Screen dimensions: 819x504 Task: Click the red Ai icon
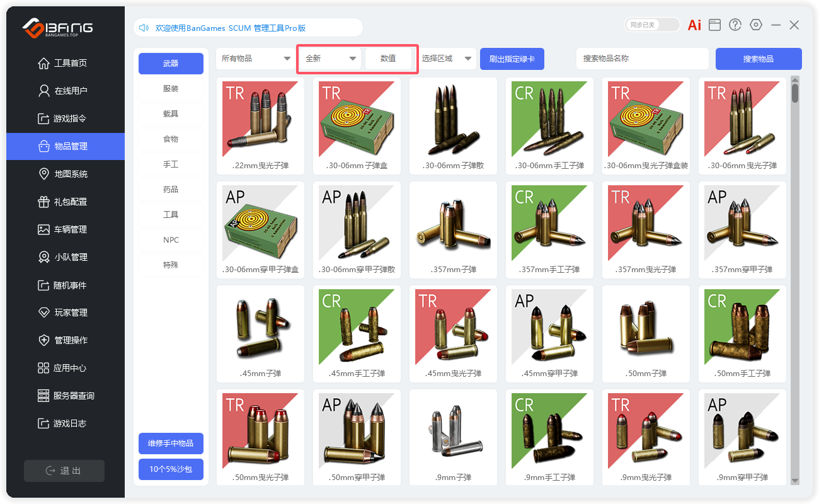pos(694,25)
